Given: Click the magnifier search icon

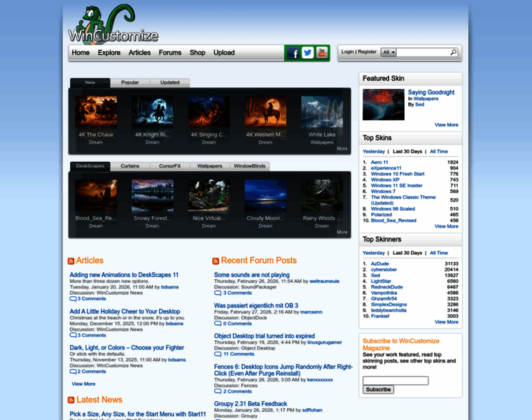Looking at the screenshot, I should pos(454,52).
